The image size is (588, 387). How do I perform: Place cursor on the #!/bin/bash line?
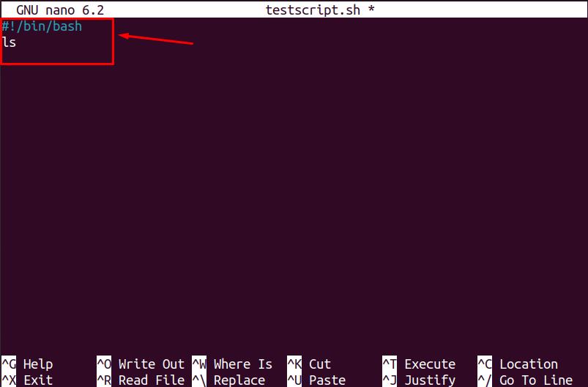point(42,26)
